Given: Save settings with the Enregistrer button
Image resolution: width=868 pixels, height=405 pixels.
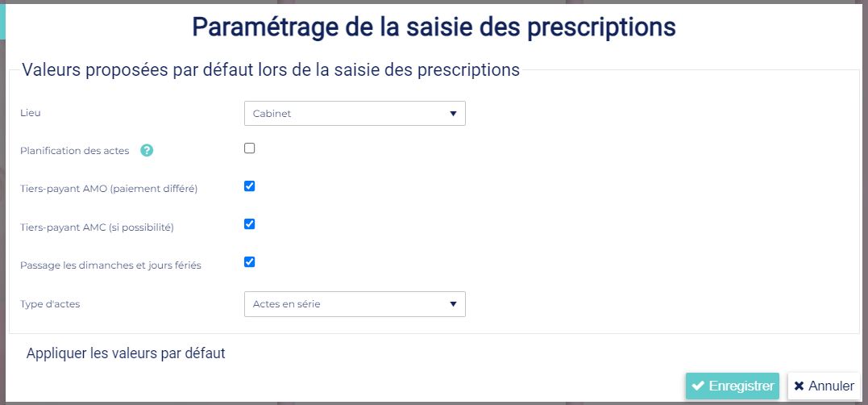Looking at the screenshot, I should 733,386.
